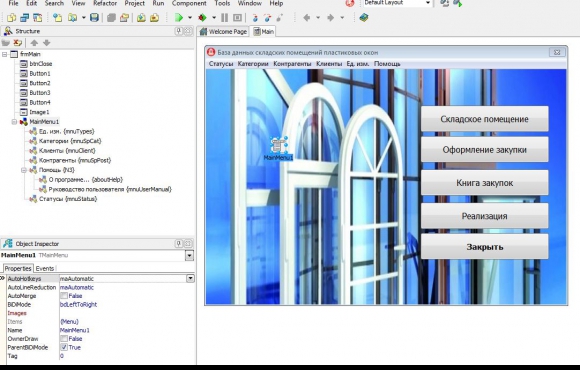Open the Object Inspector component selector dropdown
This screenshot has height=370, width=580.
click(x=189, y=255)
